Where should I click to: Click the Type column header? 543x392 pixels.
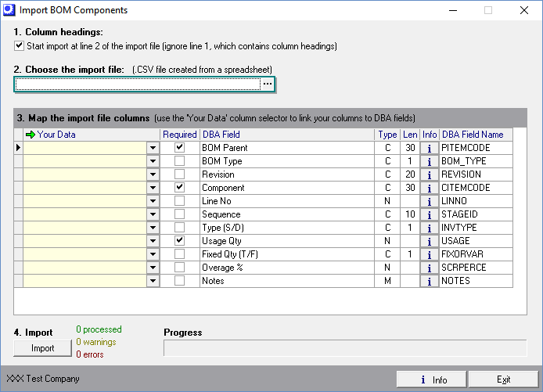coord(387,135)
